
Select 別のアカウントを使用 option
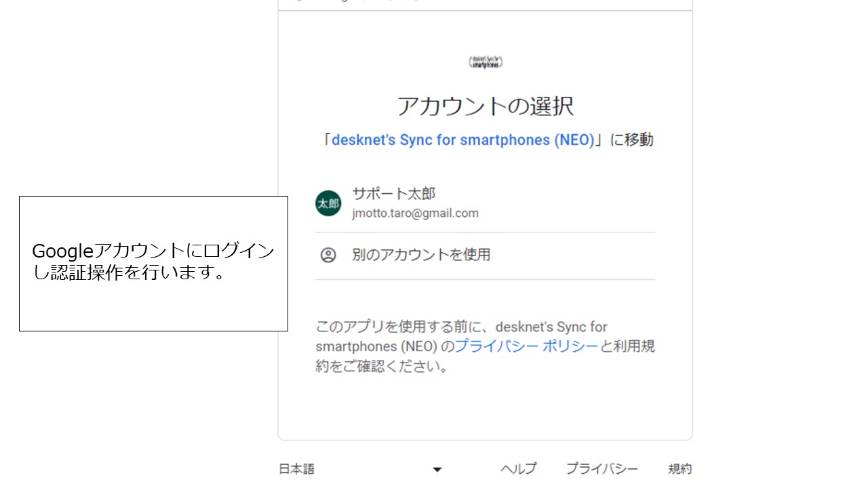[486, 256]
